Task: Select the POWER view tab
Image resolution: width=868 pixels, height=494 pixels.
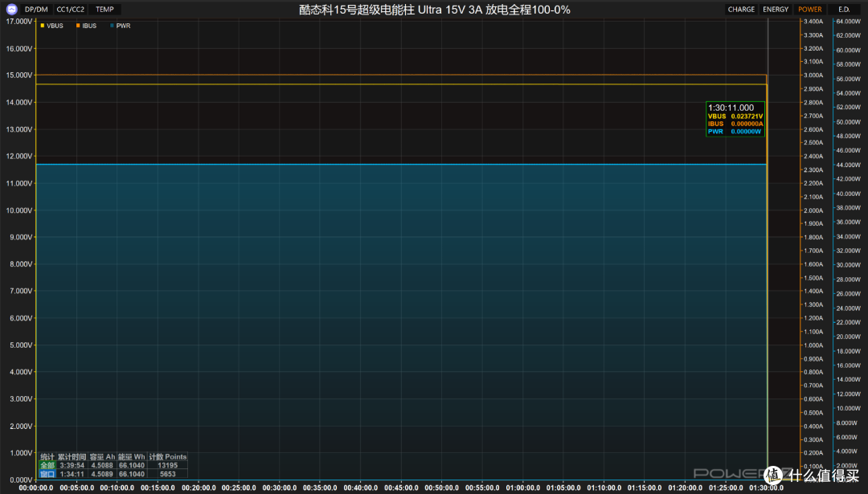Action: point(810,10)
